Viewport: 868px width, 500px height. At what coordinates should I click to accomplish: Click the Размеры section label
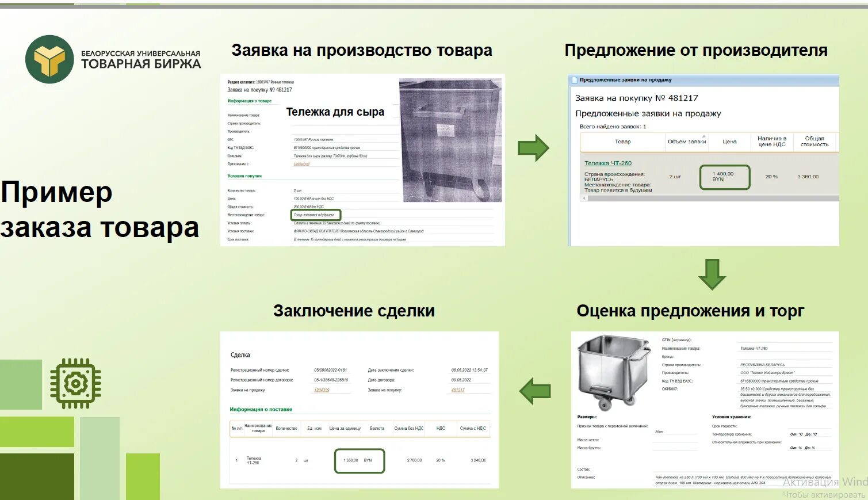[587, 417]
